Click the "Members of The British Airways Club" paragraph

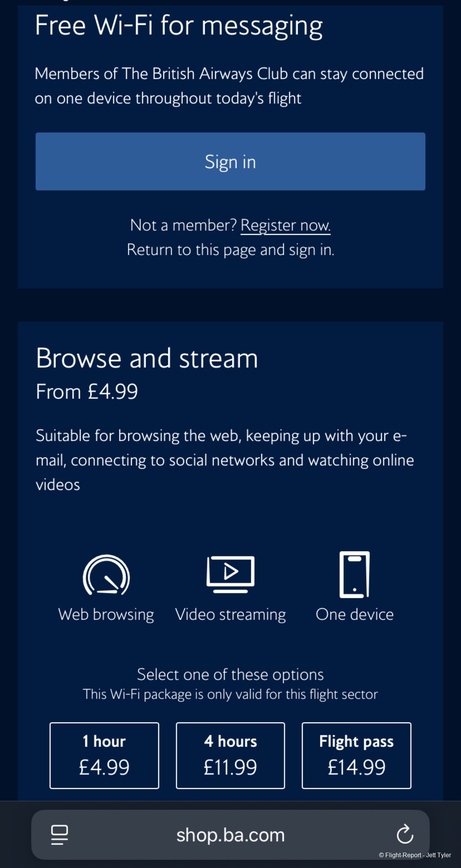(x=229, y=86)
